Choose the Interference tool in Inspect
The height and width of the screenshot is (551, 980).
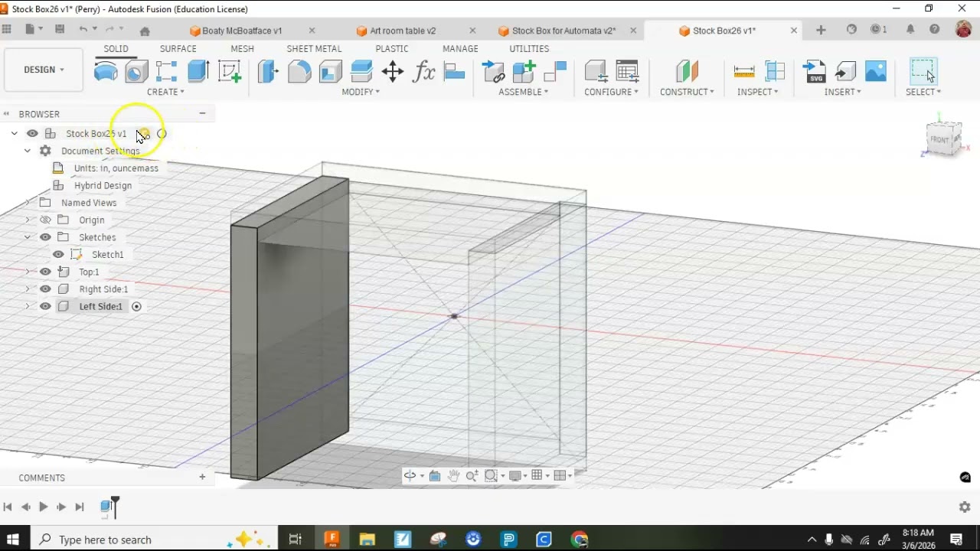pyautogui.click(x=775, y=72)
